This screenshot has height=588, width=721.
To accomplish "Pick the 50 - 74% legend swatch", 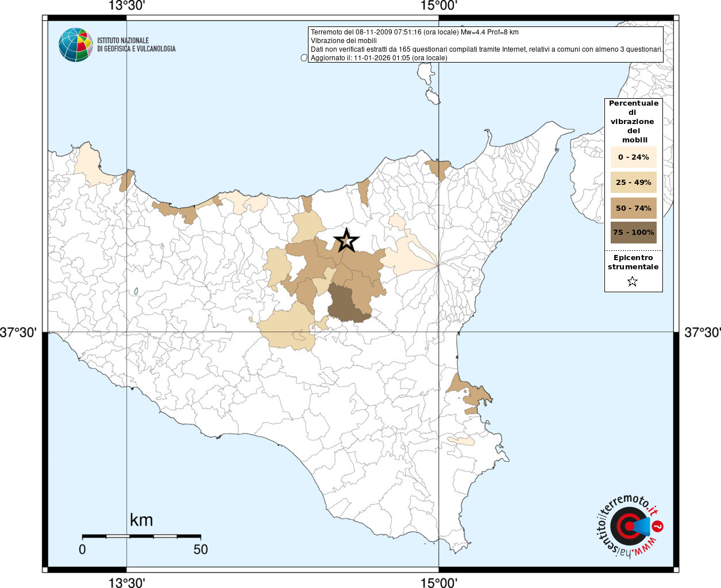I will pos(633,208).
